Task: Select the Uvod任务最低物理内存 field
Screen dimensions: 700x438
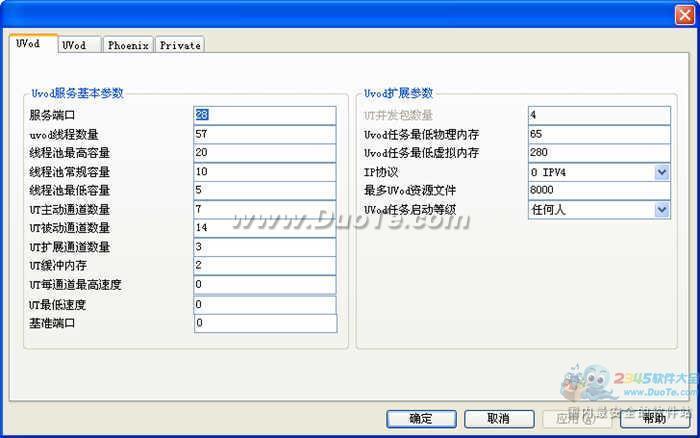Action: tap(598, 134)
